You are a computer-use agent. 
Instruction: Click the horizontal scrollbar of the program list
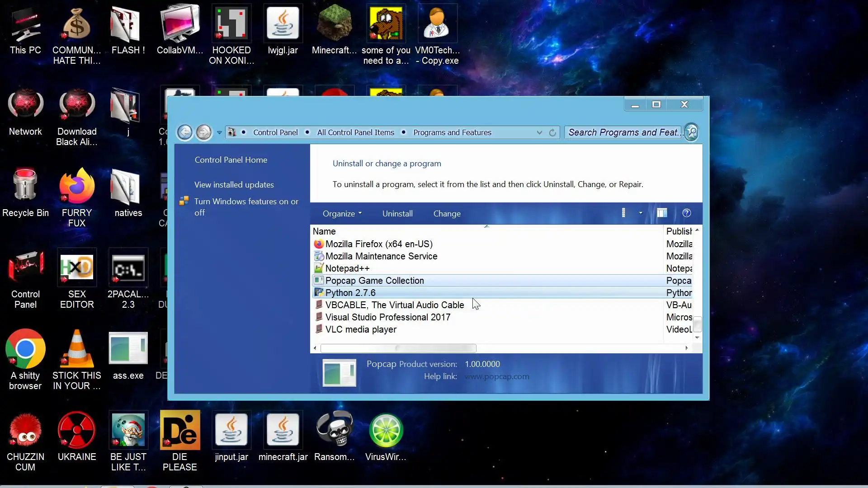[398, 348]
